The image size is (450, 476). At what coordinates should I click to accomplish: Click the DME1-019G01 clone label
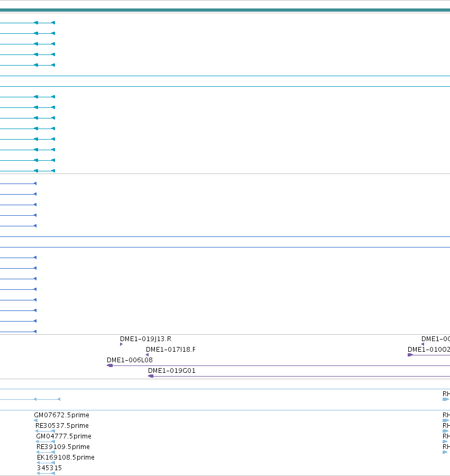(172, 371)
